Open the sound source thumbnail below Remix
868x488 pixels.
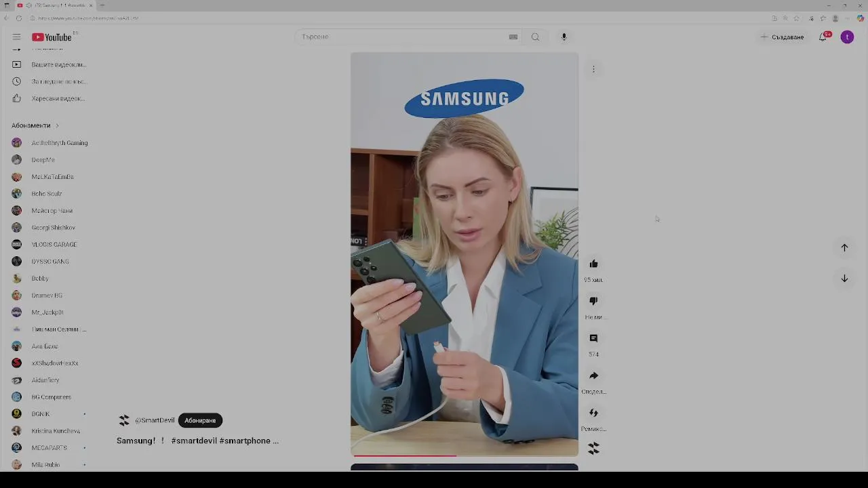[593, 448]
